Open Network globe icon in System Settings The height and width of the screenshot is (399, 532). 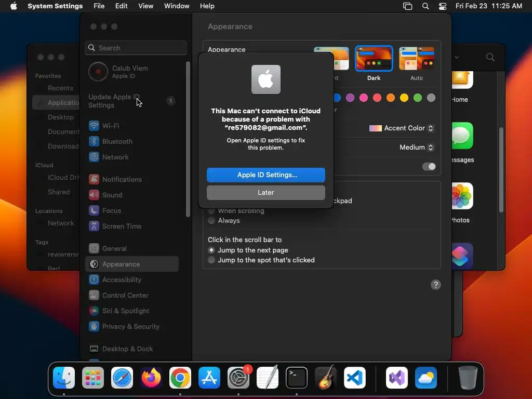[94, 157]
